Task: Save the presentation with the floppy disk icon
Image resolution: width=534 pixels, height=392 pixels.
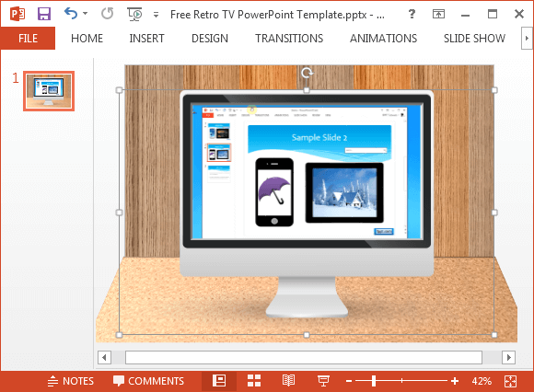Action: pyautogui.click(x=44, y=14)
